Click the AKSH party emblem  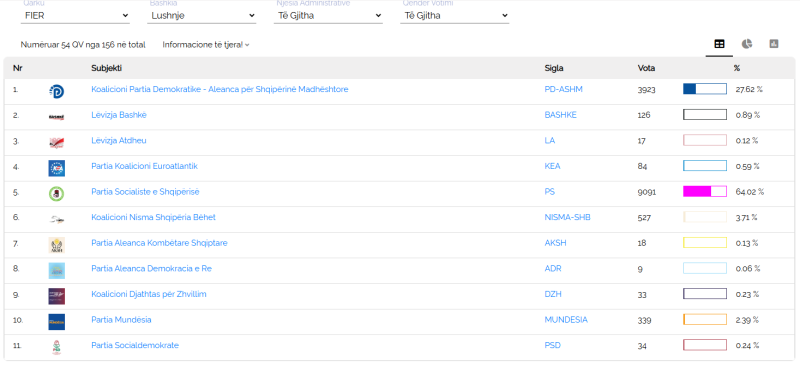(x=57, y=246)
